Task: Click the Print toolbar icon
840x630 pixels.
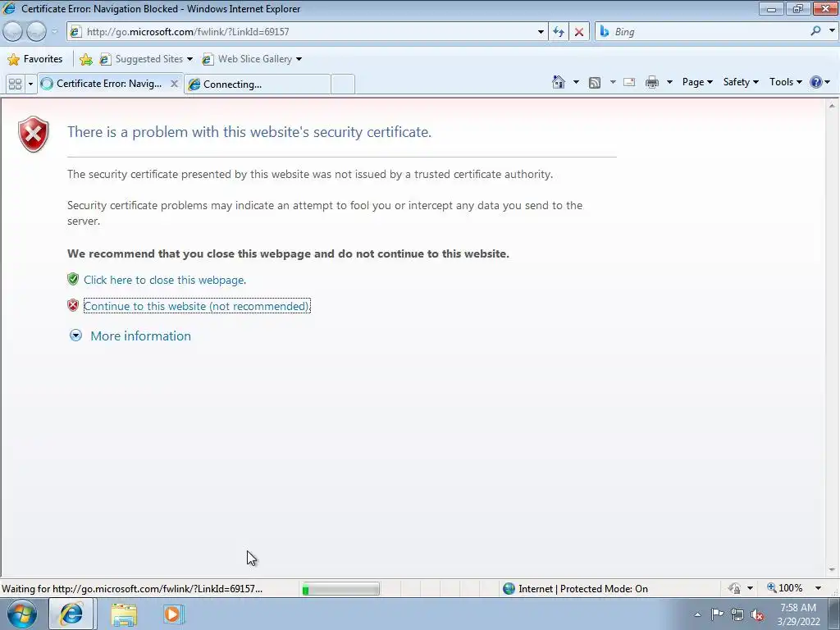Action: click(652, 82)
